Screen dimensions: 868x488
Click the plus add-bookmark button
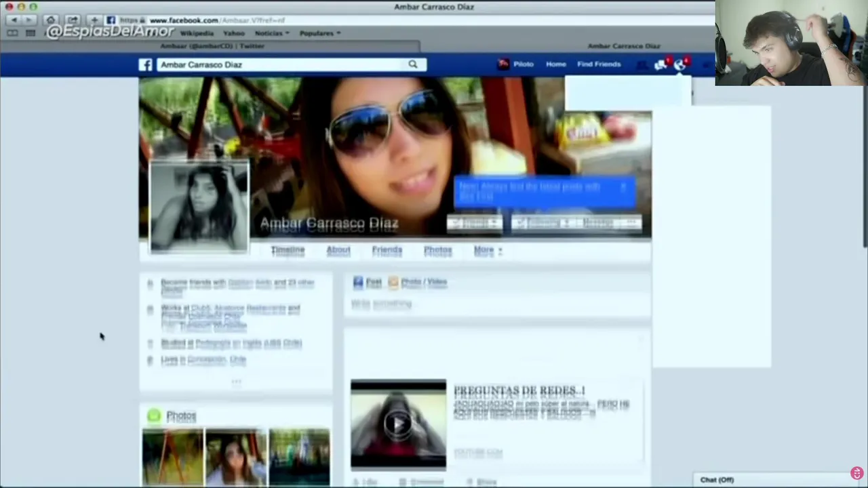click(x=94, y=20)
